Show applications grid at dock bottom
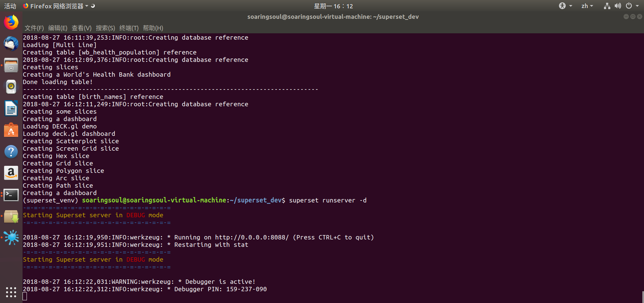644x303 pixels. point(11,292)
